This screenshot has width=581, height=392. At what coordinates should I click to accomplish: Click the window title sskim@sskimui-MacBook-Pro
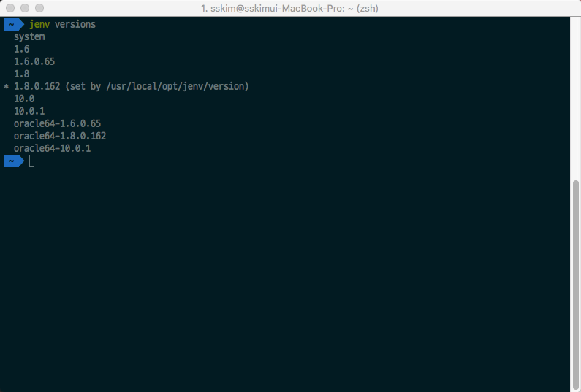point(289,8)
